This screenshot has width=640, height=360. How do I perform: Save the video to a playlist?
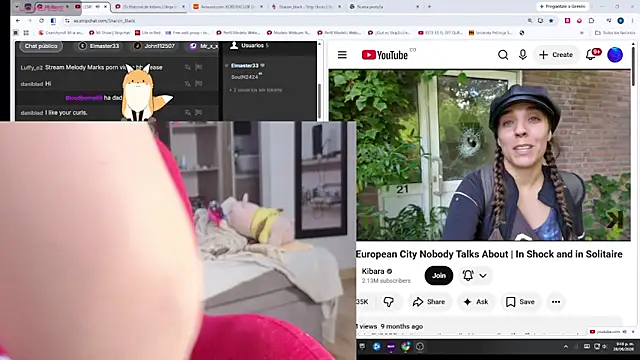[520, 302]
